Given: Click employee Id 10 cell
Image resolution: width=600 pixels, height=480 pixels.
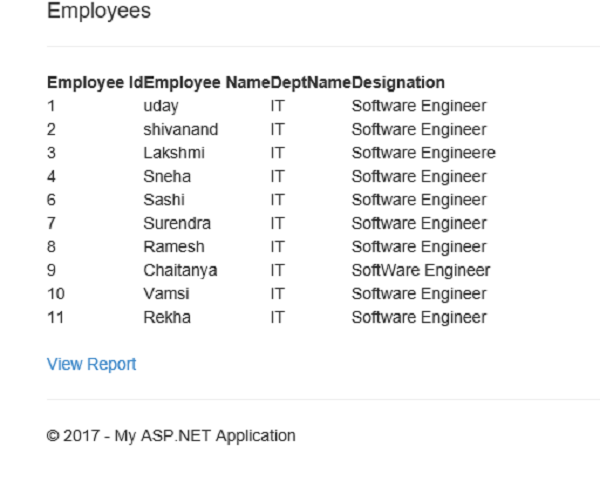Looking at the screenshot, I should click(x=56, y=294).
